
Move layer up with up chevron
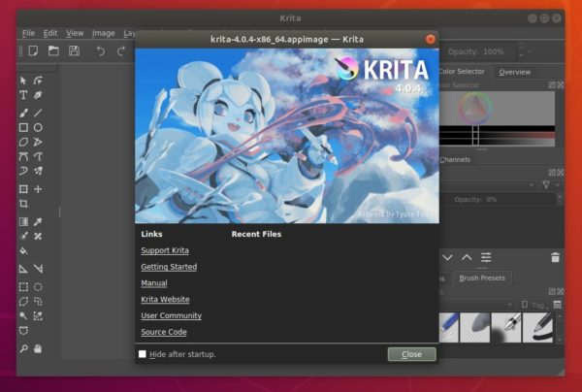(467, 257)
